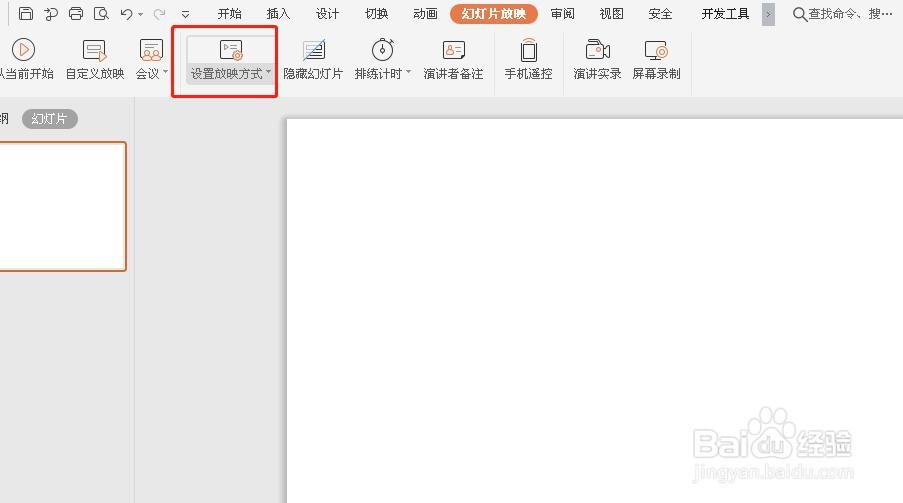Click the 会议 meeting icon
The width and height of the screenshot is (903, 503).
151,51
